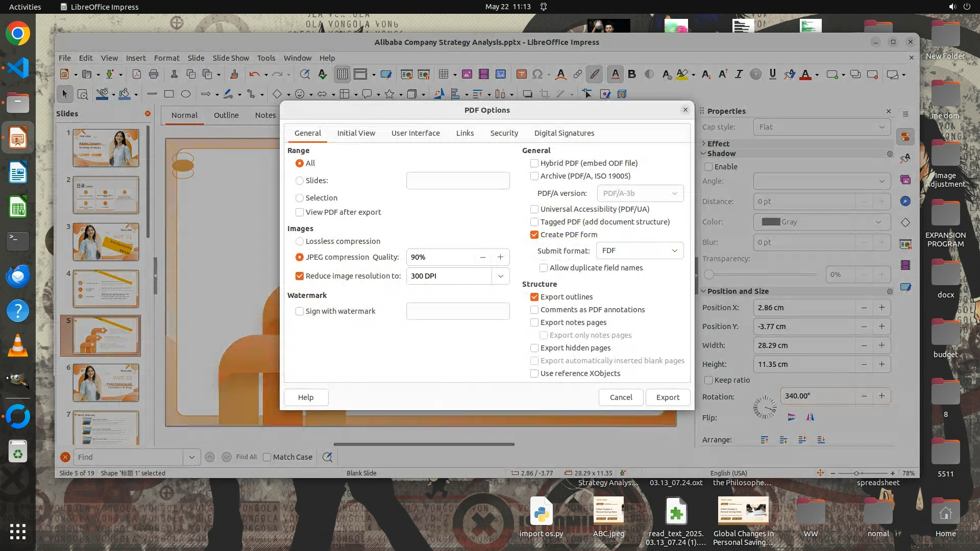This screenshot has height=551, width=980.
Task: Open the Initial View tab
Action: coord(356,133)
